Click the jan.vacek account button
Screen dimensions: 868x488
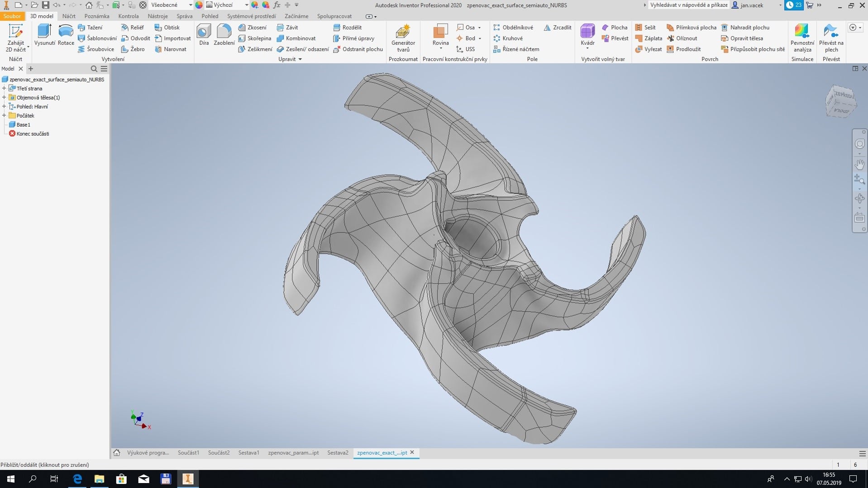point(748,5)
